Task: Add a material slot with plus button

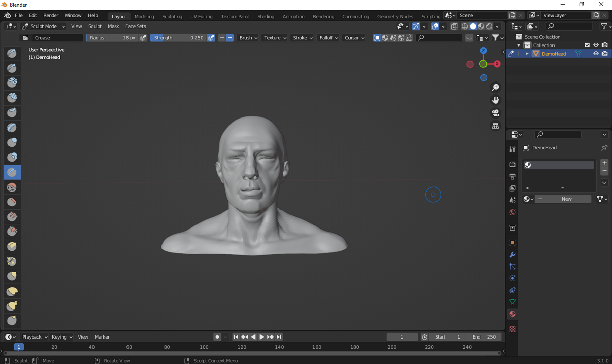Action: (x=604, y=163)
